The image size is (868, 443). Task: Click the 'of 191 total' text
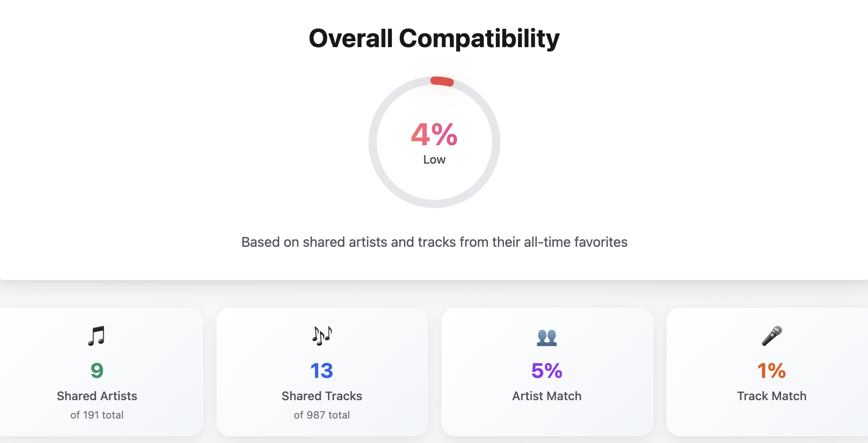[97, 415]
